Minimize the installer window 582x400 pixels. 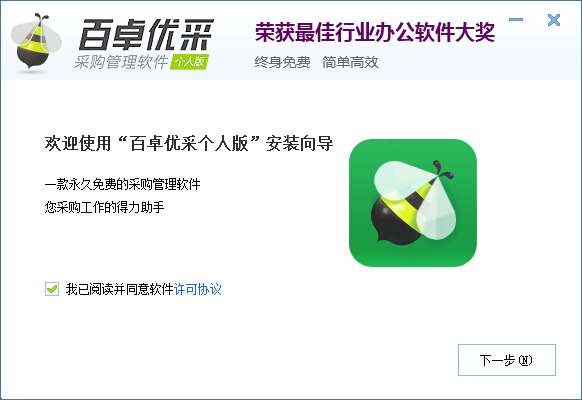click(x=516, y=20)
